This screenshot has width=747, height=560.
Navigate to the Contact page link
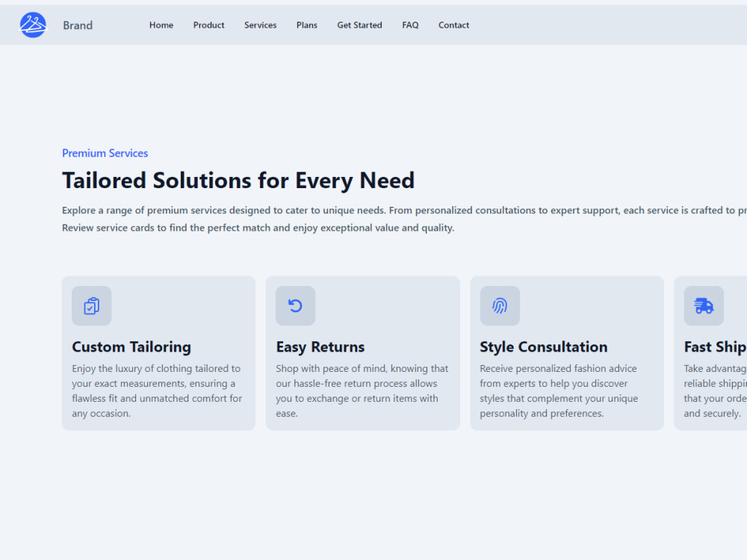tap(453, 25)
